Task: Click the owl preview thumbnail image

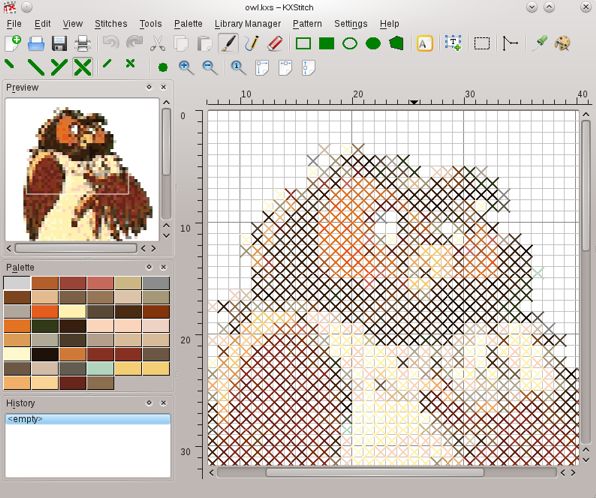Action: (x=82, y=170)
